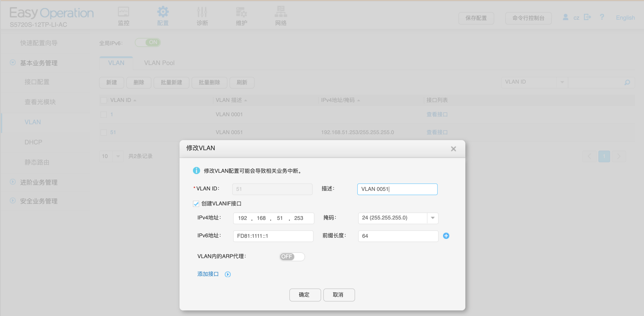The image size is (644, 316).
Task: Open 接口配置 in sidebar
Action: pos(37,82)
